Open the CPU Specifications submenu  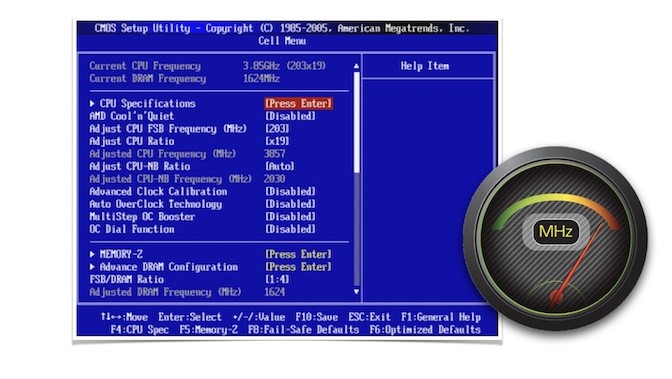147,104
